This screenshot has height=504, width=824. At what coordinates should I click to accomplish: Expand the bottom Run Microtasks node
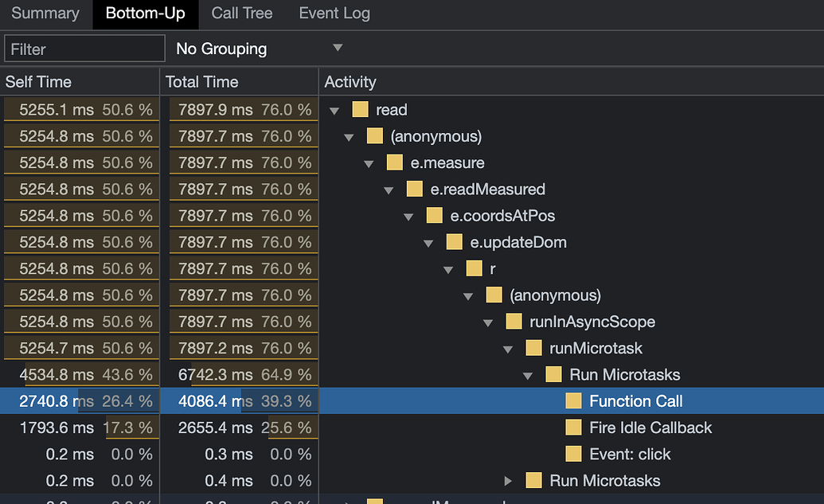509,480
